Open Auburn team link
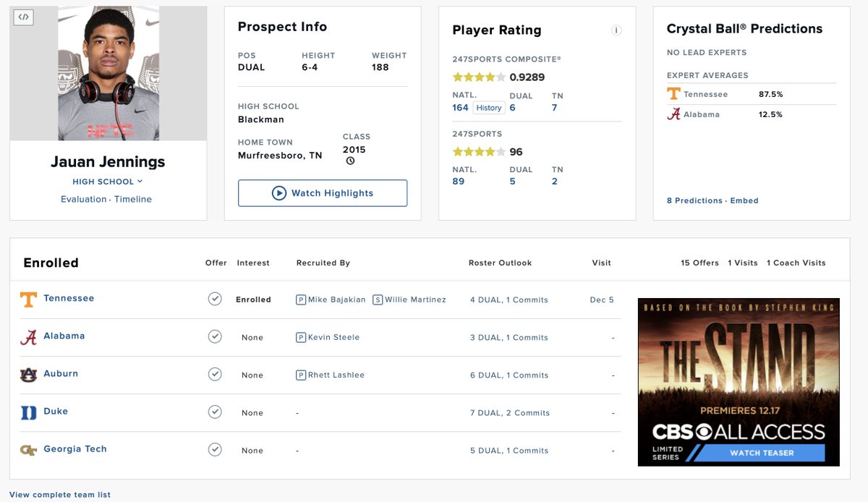Screen dimensions: 868x502 [x=61, y=373]
